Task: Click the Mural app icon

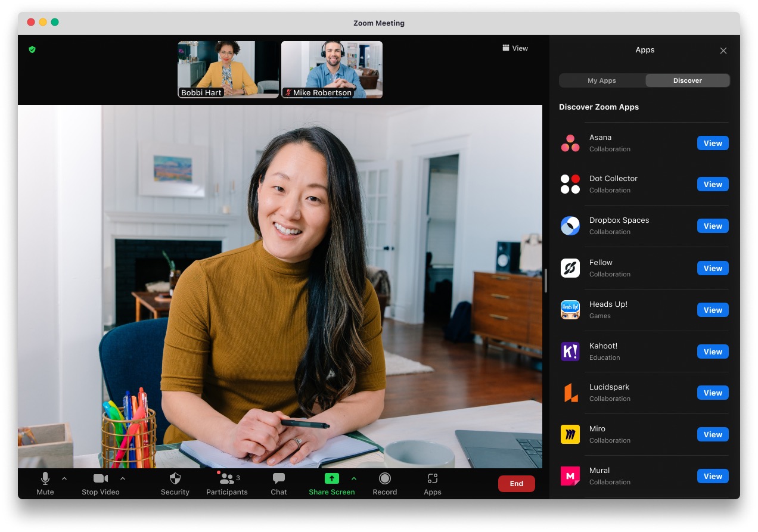Action: coord(570,476)
